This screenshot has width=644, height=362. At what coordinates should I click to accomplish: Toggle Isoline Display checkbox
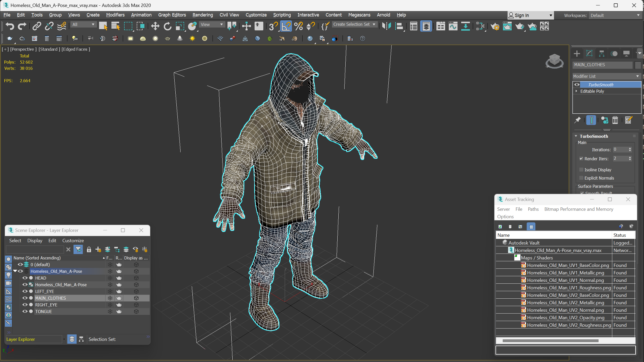[581, 170]
